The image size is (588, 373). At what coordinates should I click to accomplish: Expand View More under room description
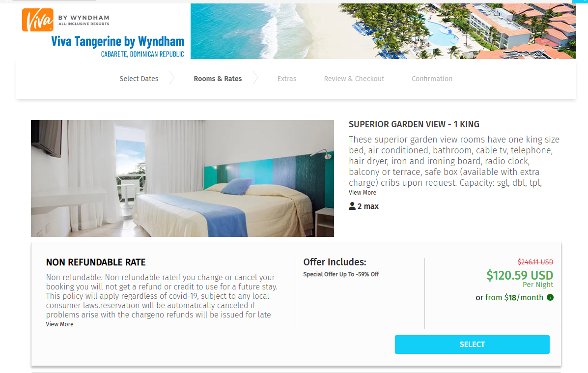pyautogui.click(x=362, y=193)
